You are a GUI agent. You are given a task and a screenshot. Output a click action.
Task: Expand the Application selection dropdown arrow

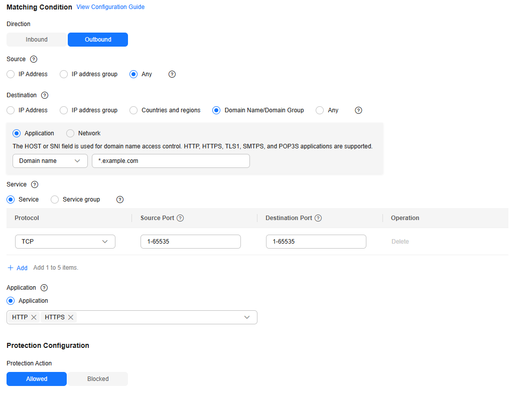point(247,317)
